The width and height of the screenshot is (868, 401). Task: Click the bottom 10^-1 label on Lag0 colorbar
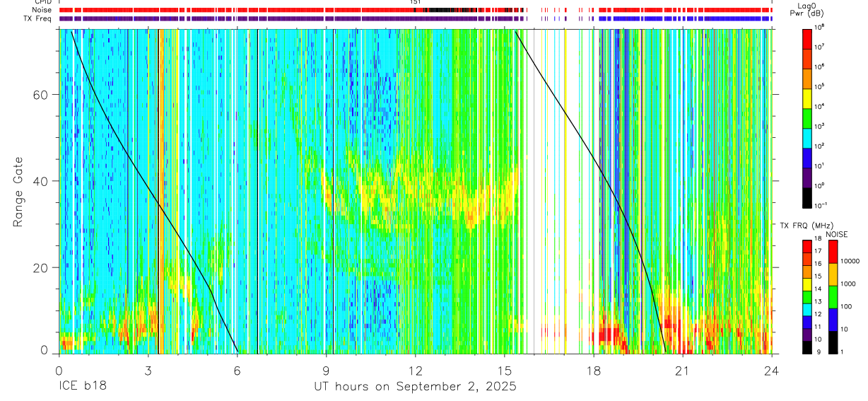[x=821, y=204]
